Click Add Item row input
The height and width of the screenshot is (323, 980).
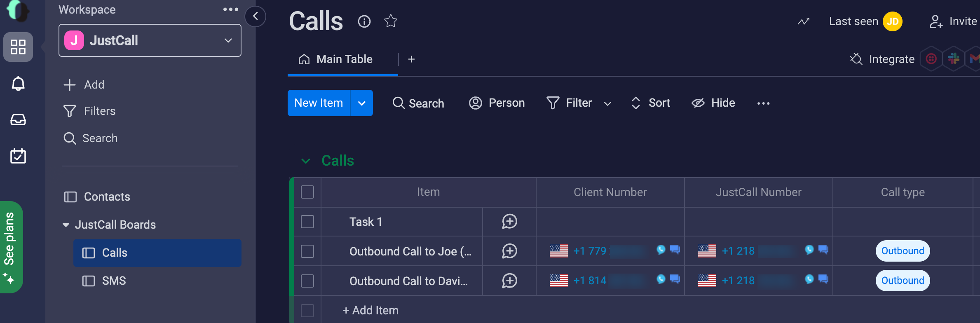click(x=371, y=311)
